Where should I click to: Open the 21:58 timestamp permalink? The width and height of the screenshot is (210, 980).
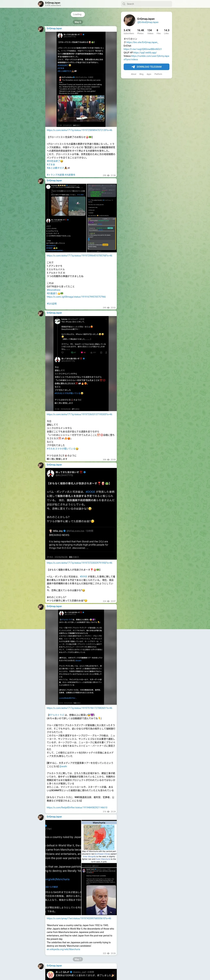(x=113, y=175)
